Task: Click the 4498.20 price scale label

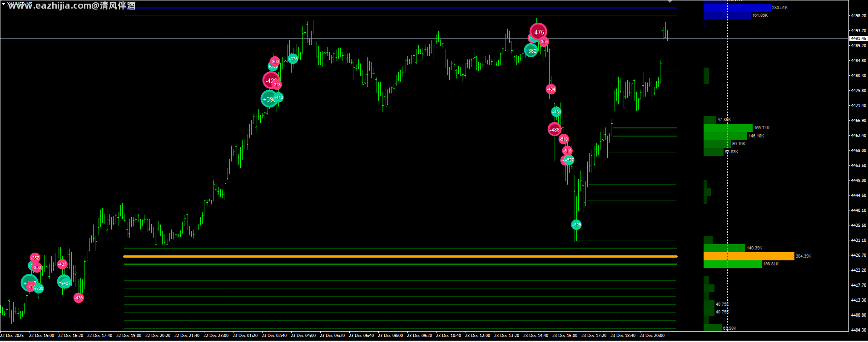Action: point(858,16)
